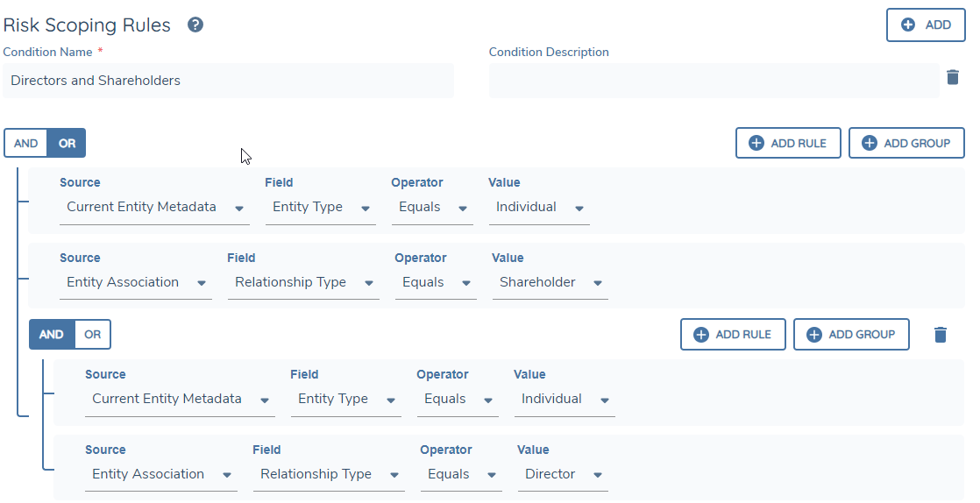This screenshot has height=503, width=980.
Task: Set nested group logic to OR
Action: [92, 335]
